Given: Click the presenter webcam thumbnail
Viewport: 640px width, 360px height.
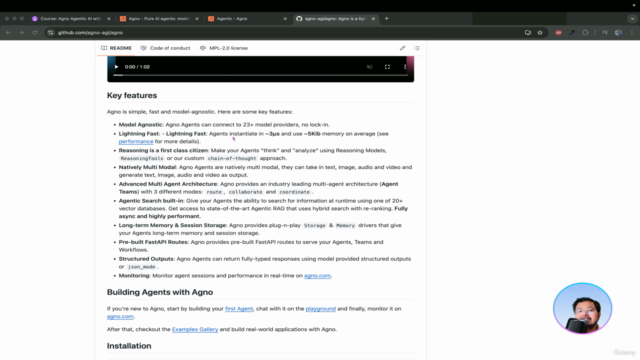Looking at the screenshot, I should point(582,309).
